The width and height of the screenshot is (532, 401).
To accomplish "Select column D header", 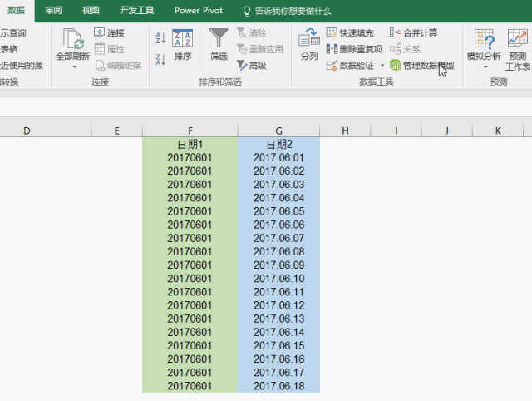I will click(x=46, y=131).
